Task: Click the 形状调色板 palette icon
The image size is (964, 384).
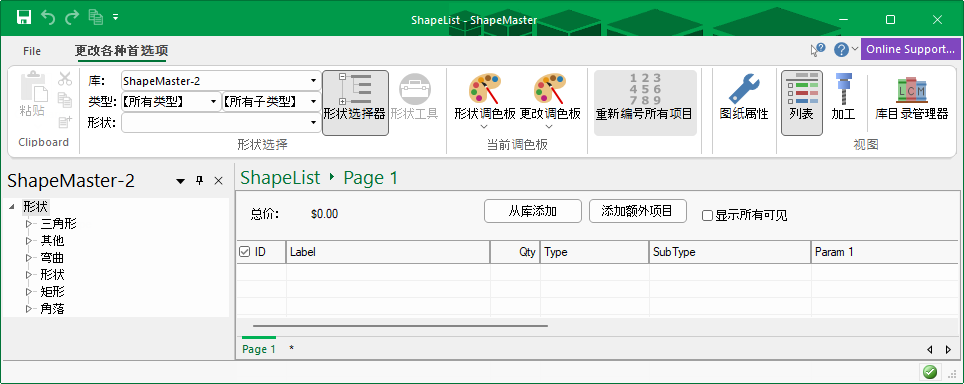Action: [484, 89]
